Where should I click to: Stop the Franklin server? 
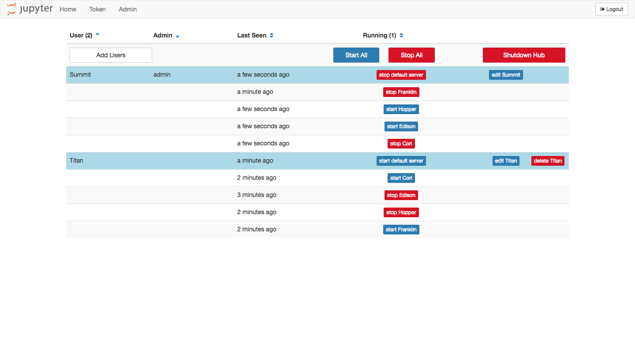pos(401,92)
